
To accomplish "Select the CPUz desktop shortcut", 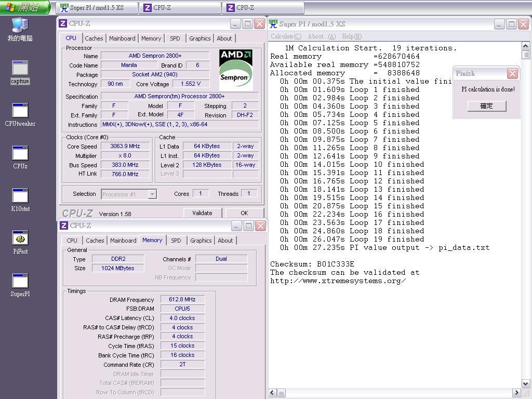I will pos(20,157).
